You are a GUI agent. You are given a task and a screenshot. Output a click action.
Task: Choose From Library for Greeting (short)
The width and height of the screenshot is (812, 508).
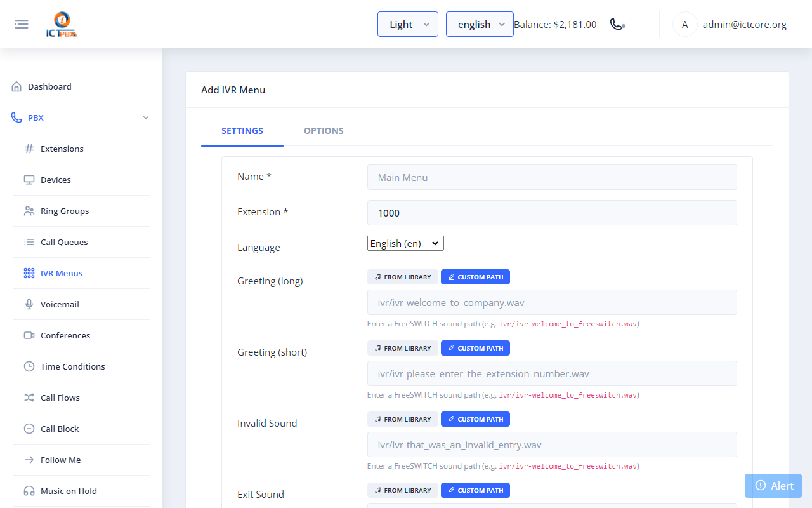403,348
